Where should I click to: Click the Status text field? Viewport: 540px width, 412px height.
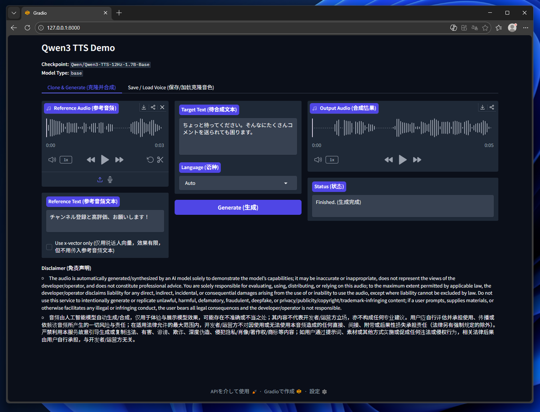[x=403, y=206]
